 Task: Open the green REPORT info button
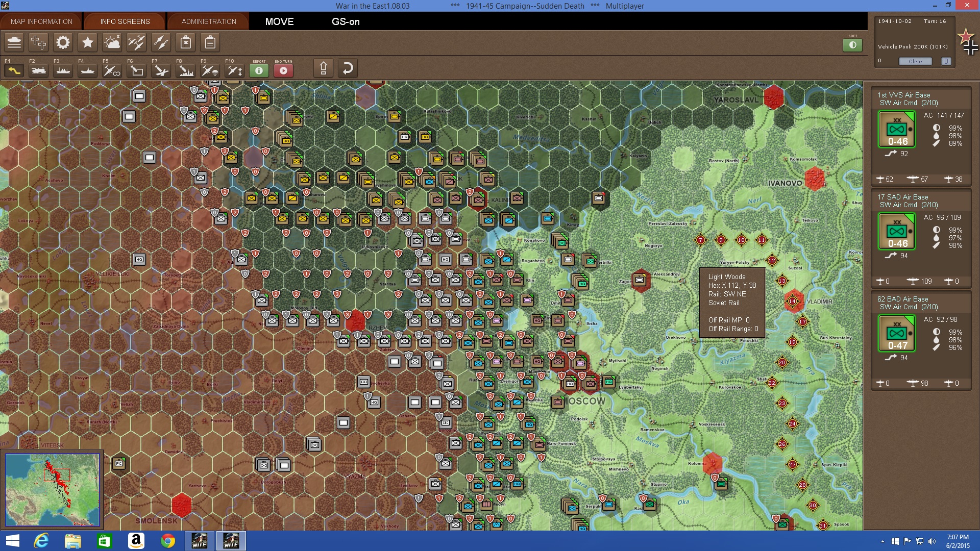click(x=259, y=70)
